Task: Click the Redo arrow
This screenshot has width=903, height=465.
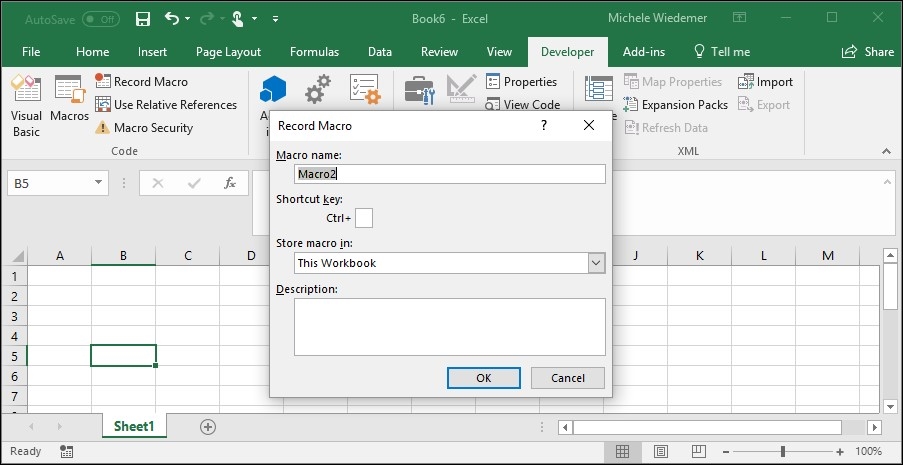Action: 206,19
